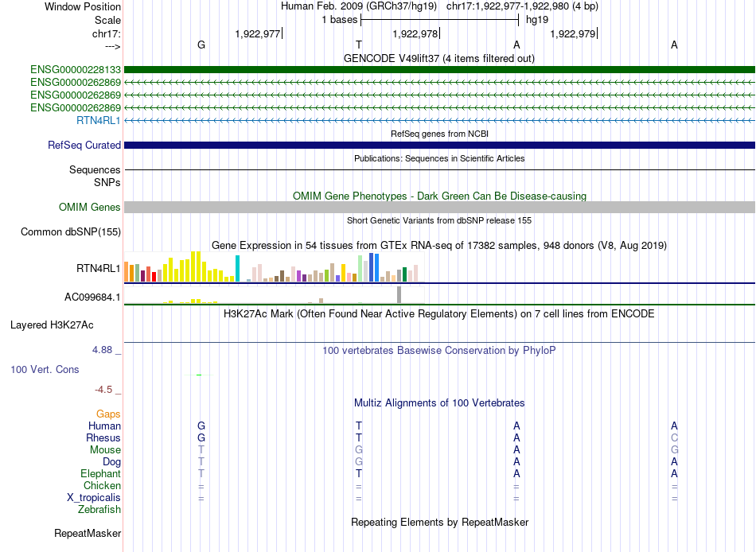Click the chr17: ruler label
756x552 pixels.
click(x=106, y=33)
